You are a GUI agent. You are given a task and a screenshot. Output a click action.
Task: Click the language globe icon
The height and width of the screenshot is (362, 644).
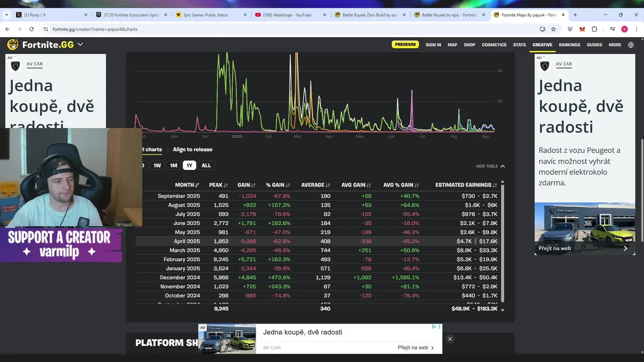tap(631, 45)
